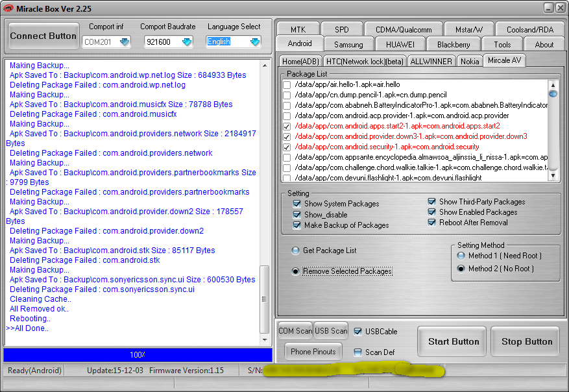Image resolution: width=569 pixels, height=392 pixels.
Task: Switch to Home(ADB) sub-tab
Action: coord(300,62)
